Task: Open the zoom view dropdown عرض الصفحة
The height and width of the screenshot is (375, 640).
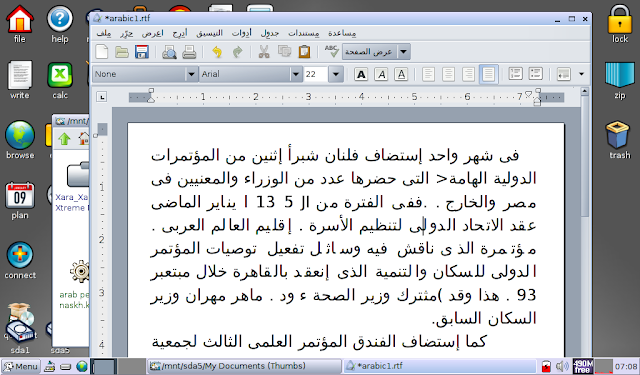Action: 376,52
